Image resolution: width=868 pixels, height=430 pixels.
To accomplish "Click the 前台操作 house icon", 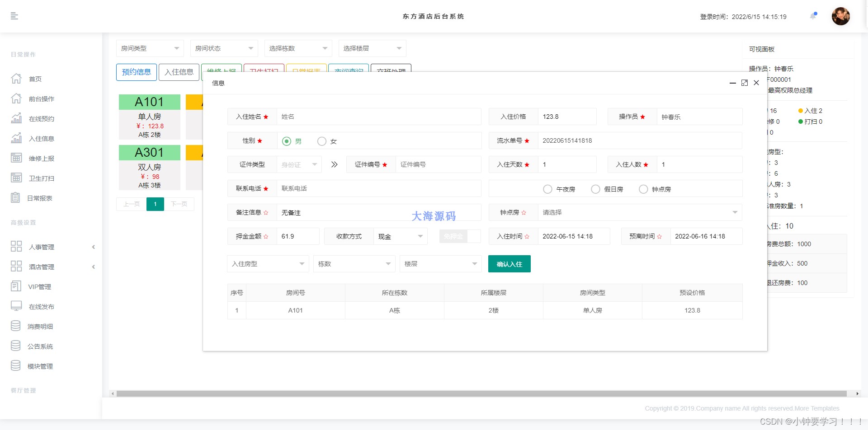I will pyautogui.click(x=16, y=98).
